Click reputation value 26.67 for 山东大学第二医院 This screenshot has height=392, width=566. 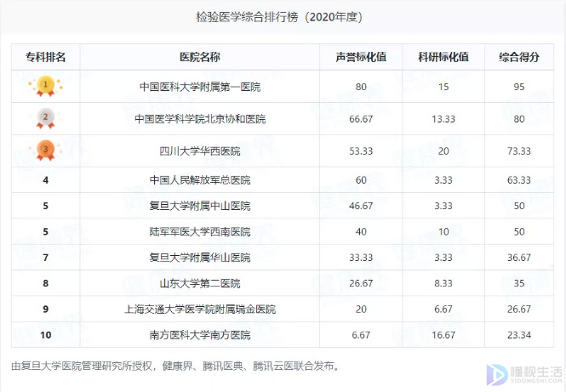(x=361, y=283)
